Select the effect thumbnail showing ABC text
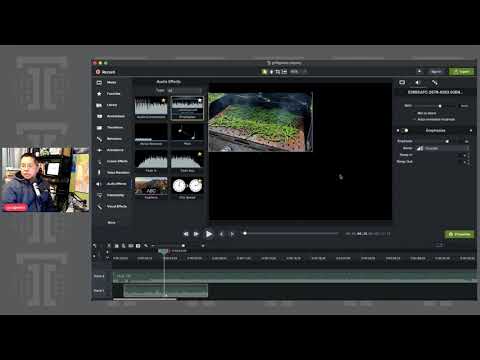 pyautogui.click(x=151, y=188)
